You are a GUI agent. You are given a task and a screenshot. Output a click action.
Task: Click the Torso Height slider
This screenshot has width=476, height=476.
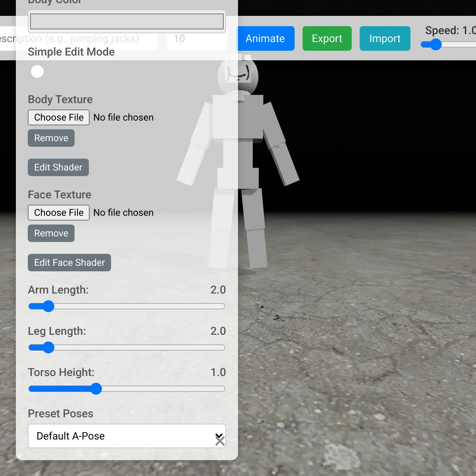point(127,389)
